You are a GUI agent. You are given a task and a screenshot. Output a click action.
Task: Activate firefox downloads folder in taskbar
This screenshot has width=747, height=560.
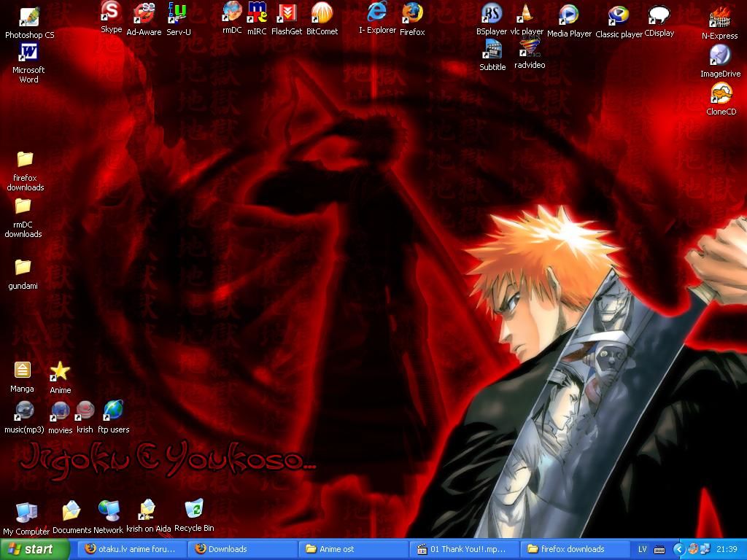[573, 549]
